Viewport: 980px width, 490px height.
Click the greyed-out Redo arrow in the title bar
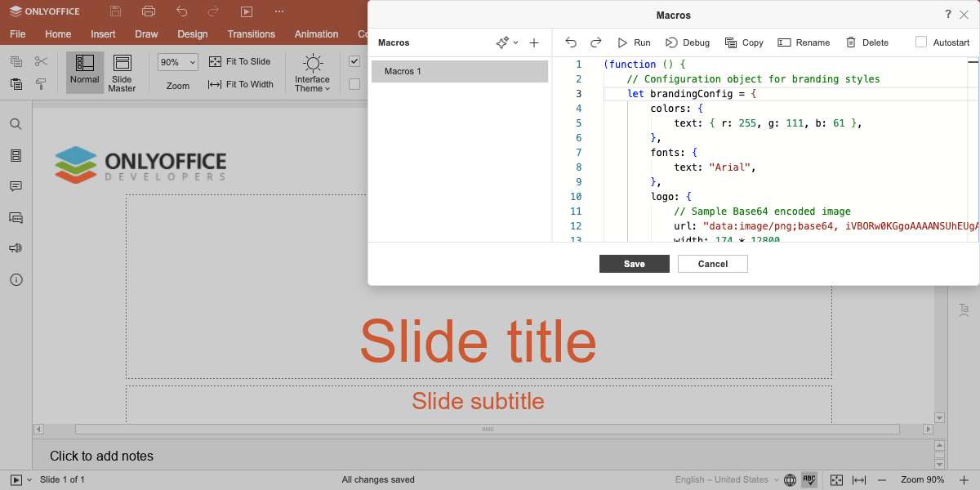[214, 11]
